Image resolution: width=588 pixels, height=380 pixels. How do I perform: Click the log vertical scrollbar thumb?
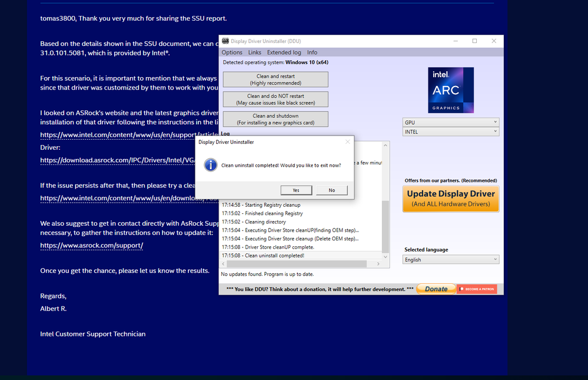385,227
